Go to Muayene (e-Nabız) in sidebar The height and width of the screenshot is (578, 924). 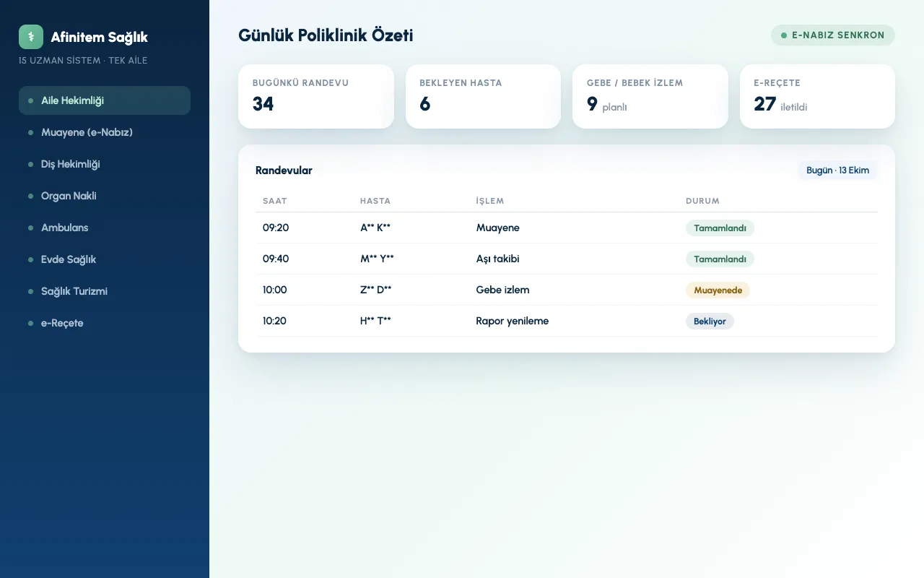point(105,132)
